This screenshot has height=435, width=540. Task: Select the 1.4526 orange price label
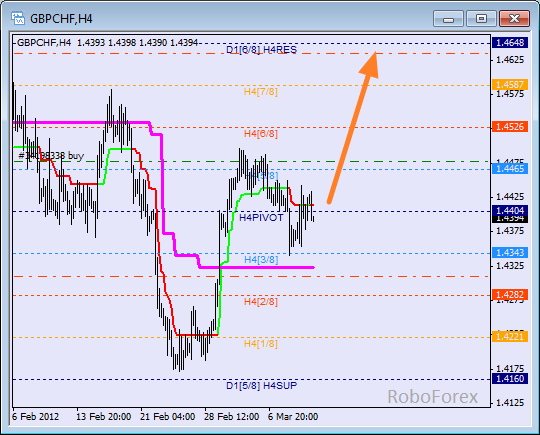tap(510, 127)
